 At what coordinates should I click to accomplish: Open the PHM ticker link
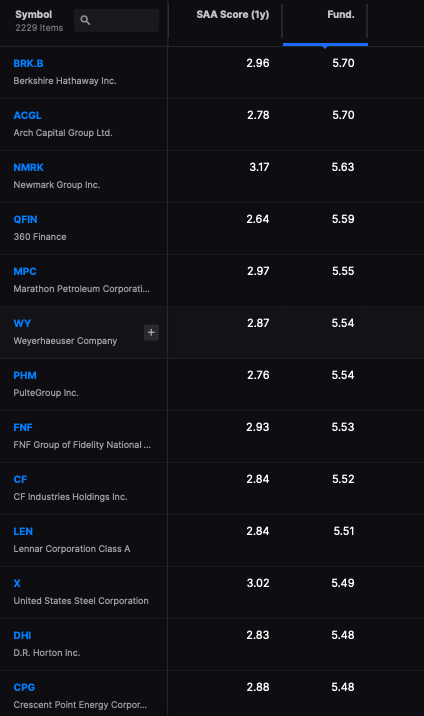point(25,376)
